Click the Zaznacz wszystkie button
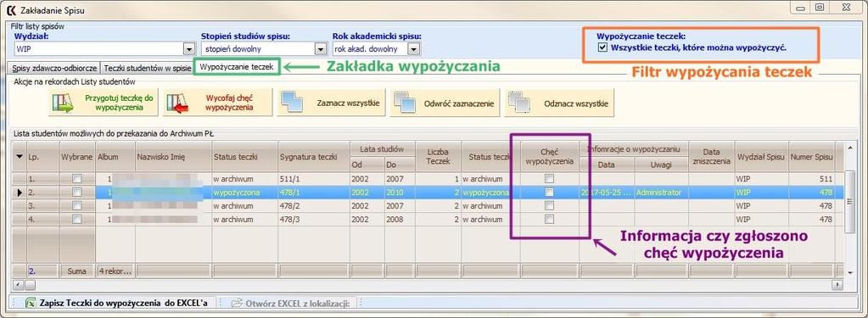The image size is (868, 318). [x=332, y=103]
